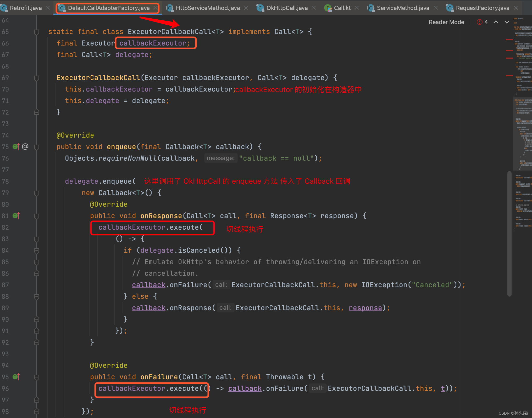Collapse the if block fold at line 84
The width and height of the screenshot is (532, 418).
tap(37, 251)
